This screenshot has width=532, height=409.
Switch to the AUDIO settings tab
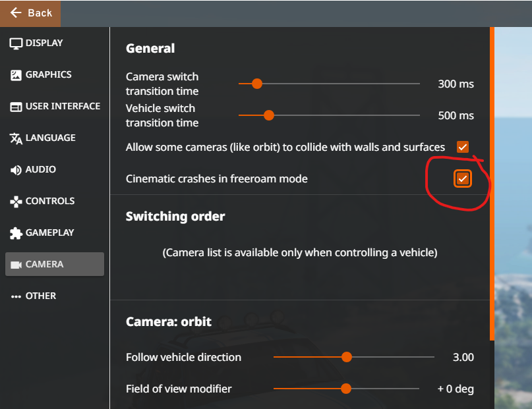(x=40, y=170)
